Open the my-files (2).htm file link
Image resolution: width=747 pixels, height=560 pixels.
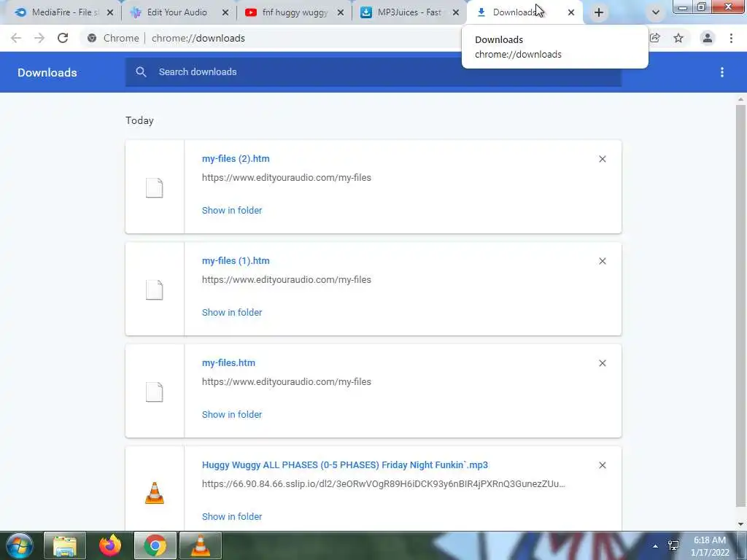(x=236, y=158)
